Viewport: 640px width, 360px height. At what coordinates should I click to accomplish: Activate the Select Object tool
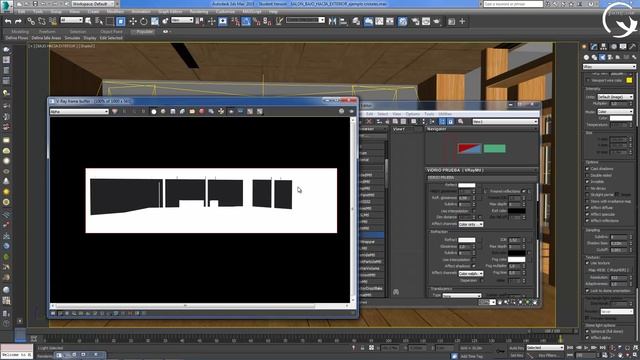point(89,21)
